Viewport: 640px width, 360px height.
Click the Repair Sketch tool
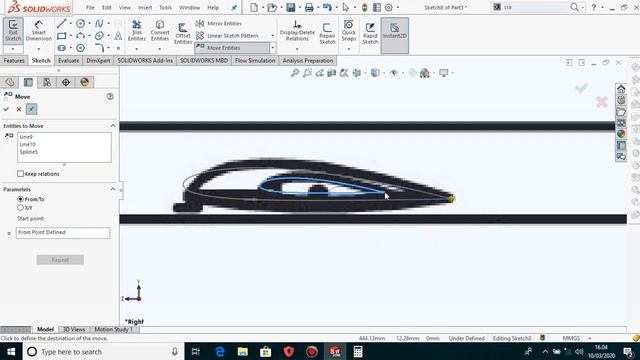[x=327, y=33]
